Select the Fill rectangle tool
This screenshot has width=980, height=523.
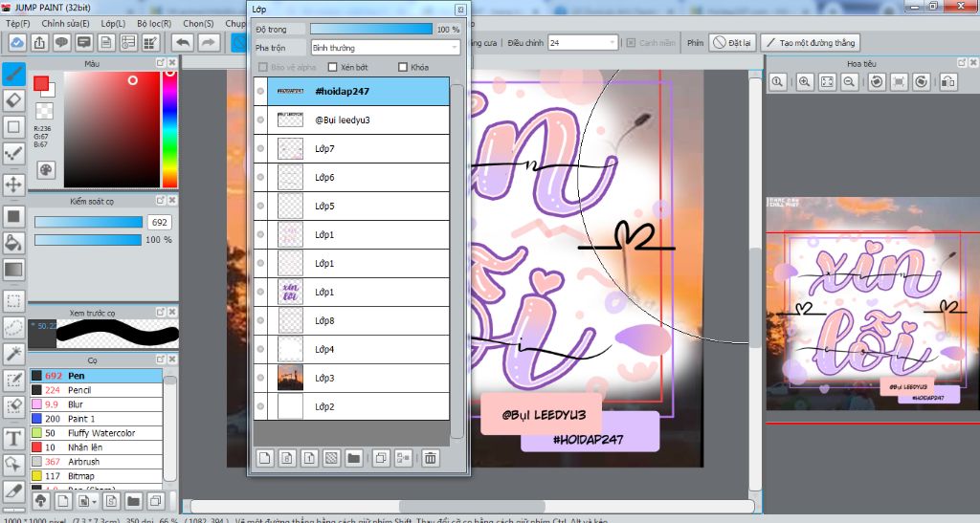[13, 216]
